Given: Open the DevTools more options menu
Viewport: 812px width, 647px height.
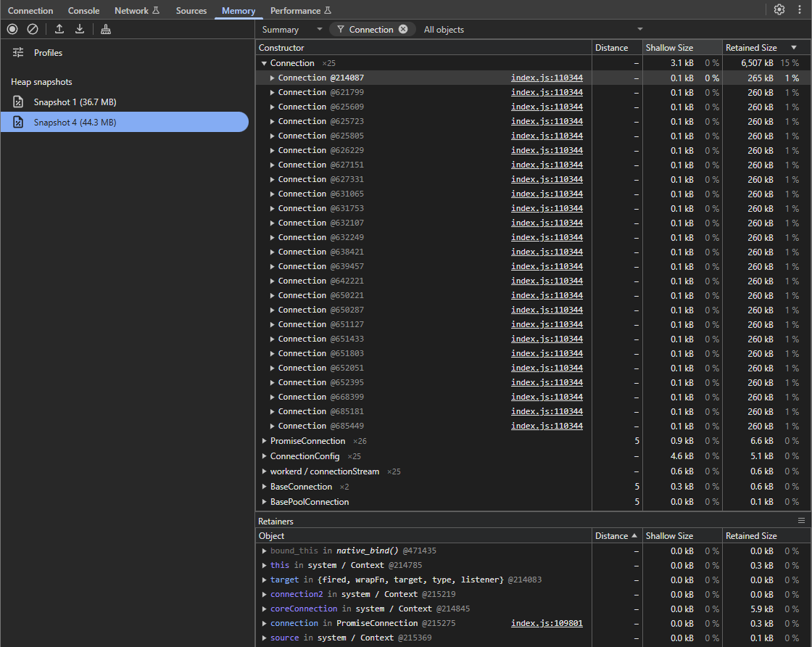Looking at the screenshot, I should (799, 9).
